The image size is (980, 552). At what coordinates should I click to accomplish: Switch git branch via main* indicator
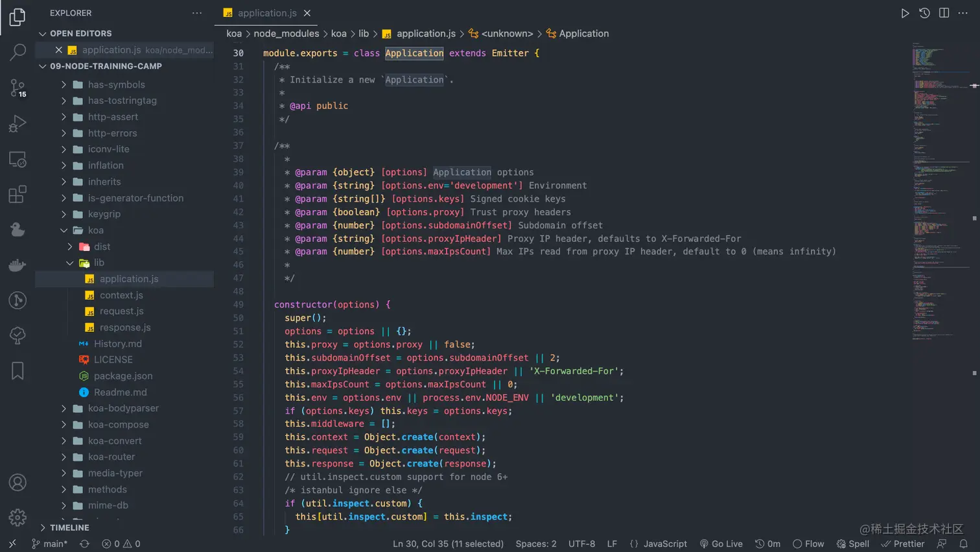click(49, 544)
